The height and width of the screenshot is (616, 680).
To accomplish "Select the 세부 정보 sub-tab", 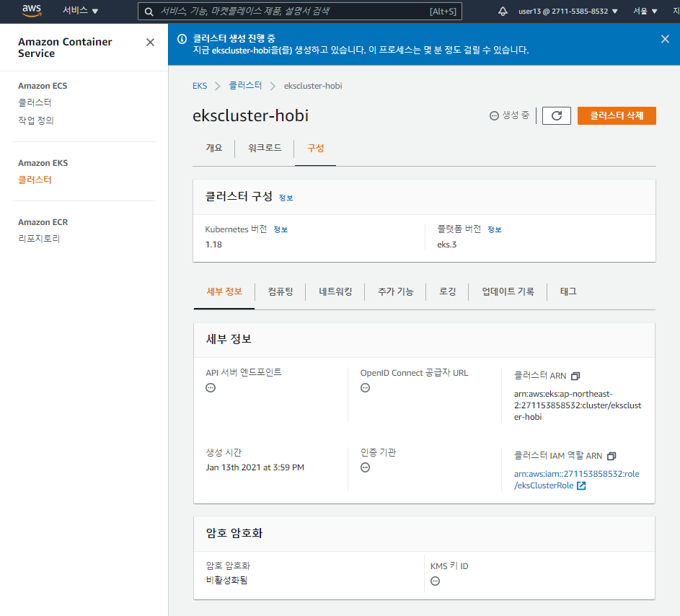I will pyautogui.click(x=224, y=291).
